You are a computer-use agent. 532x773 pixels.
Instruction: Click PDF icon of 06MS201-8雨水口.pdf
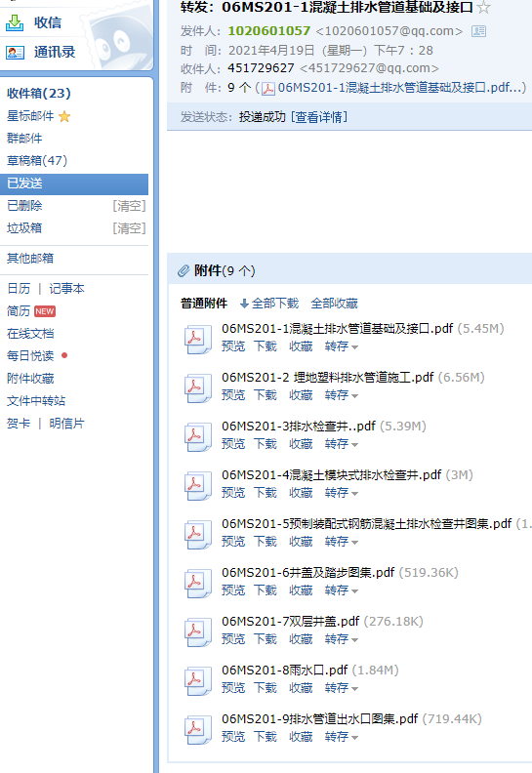click(x=197, y=680)
